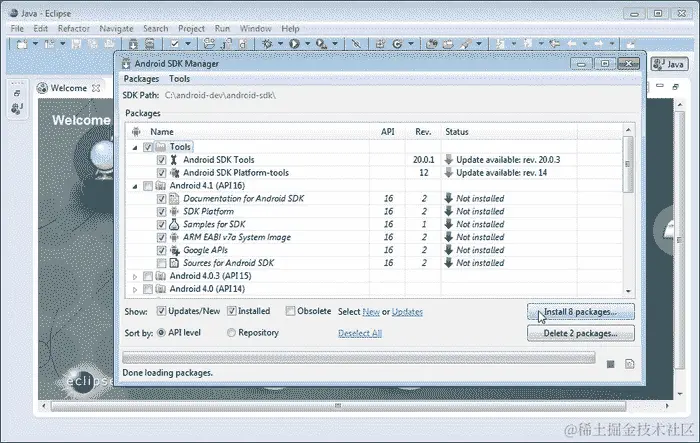Click the Last Edit Location toolbar icon

[x=554, y=44]
